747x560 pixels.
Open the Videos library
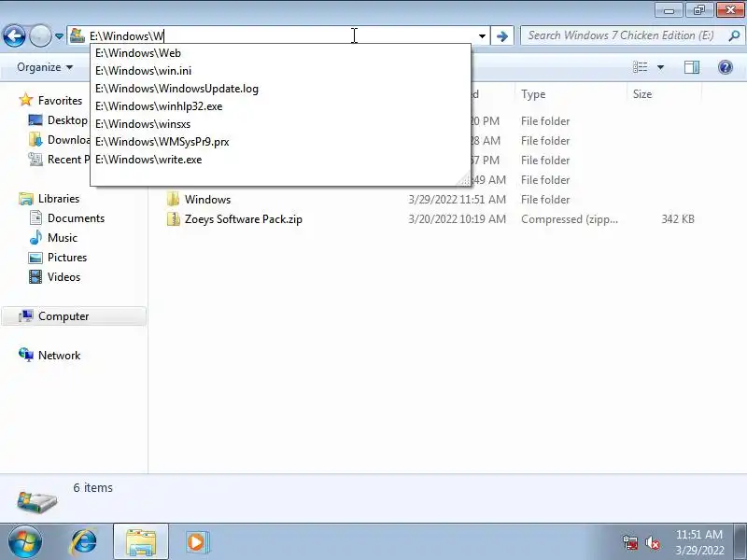(x=63, y=276)
